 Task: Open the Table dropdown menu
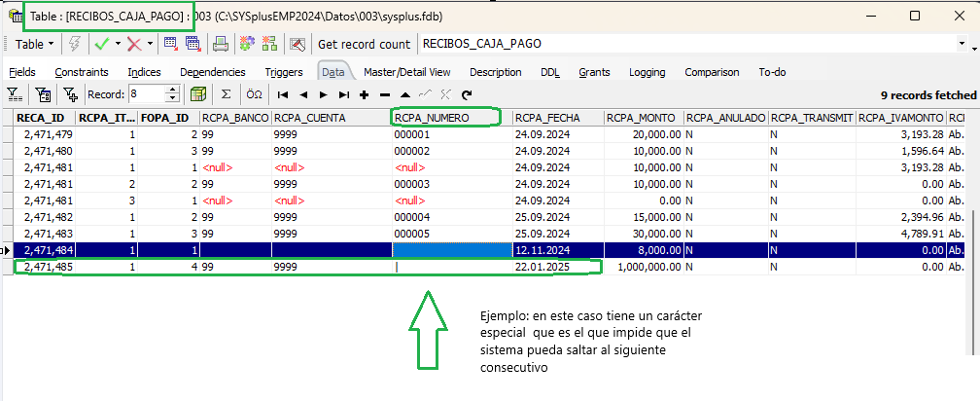point(34,44)
